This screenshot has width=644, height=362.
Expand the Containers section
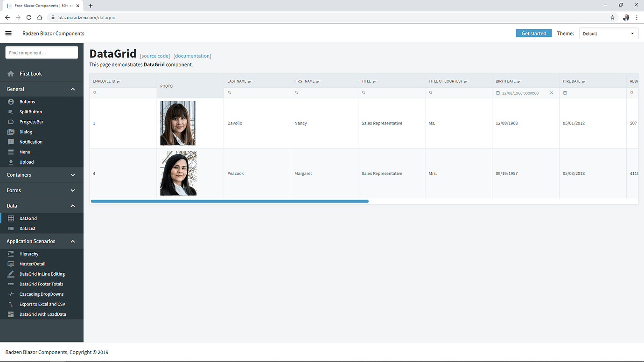click(73, 175)
